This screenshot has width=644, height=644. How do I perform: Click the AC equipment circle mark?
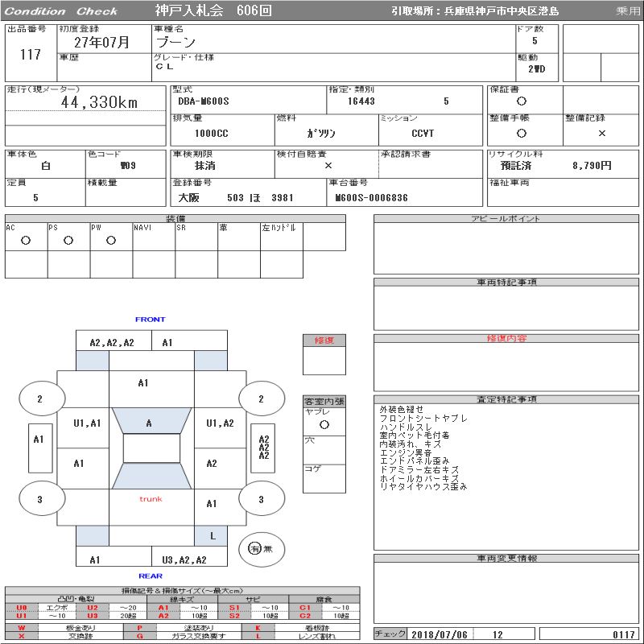26,240
